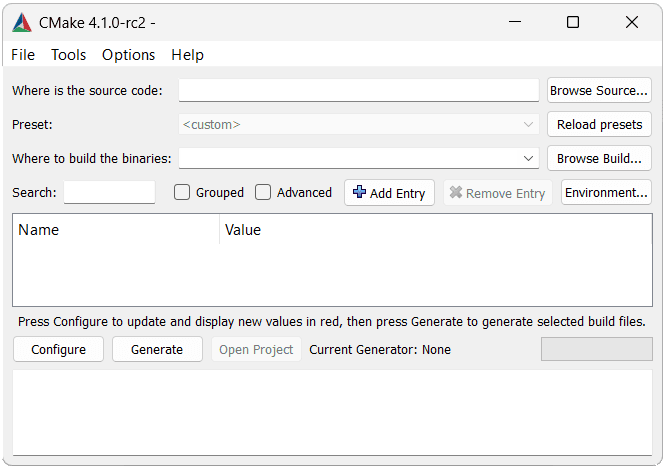Screen dimensions: 663x470
Task: Open the File menu
Action: click(23, 55)
